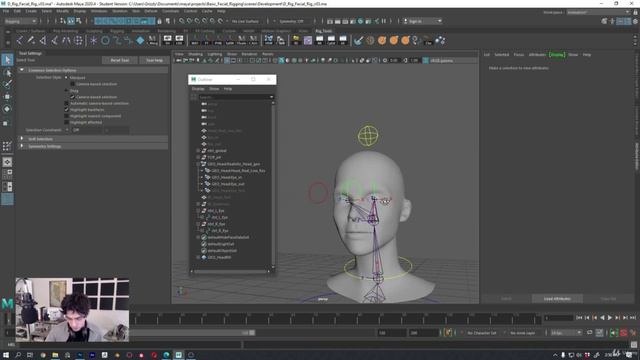Screen dimensions: 640x360
Task: Open the File menu
Action: 6,11
